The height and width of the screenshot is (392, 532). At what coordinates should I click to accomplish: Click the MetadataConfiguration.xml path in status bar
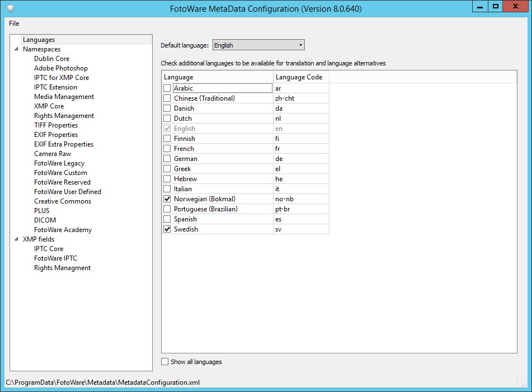pyautogui.click(x=102, y=382)
